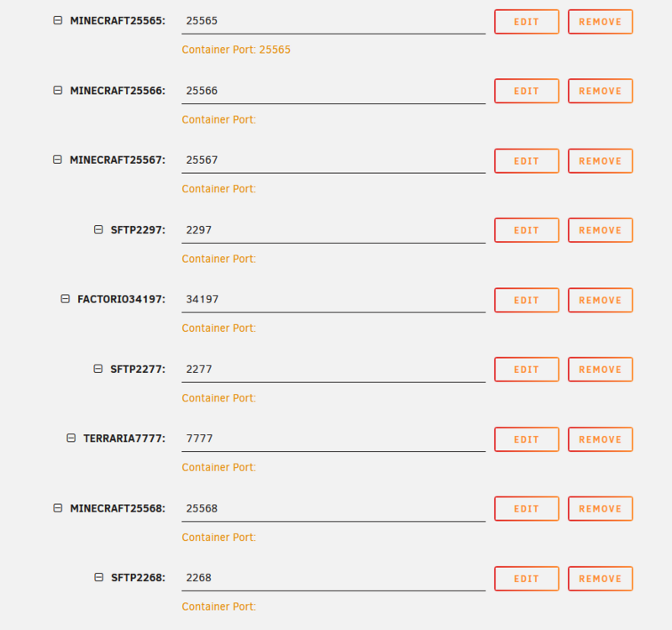This screenshot has width=672, height=630.
Task: Click the SFTP2277 minus box icon
Action: point(98,369)
